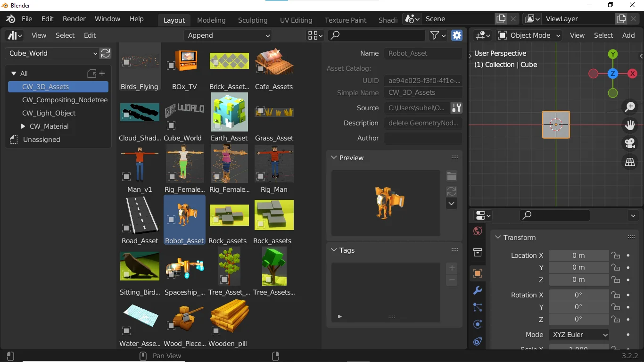The height and width of the screenshot is (362, 644).
Task: Toggle the camera view icon
Action: tap(629, 143)
